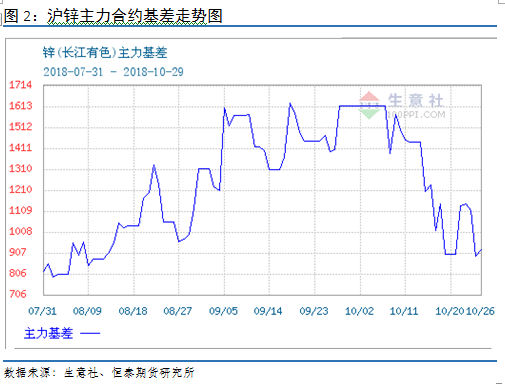Click x-axis date 07/31
The width and height of the screenshot is (505, 384).
tap(42, 311)
